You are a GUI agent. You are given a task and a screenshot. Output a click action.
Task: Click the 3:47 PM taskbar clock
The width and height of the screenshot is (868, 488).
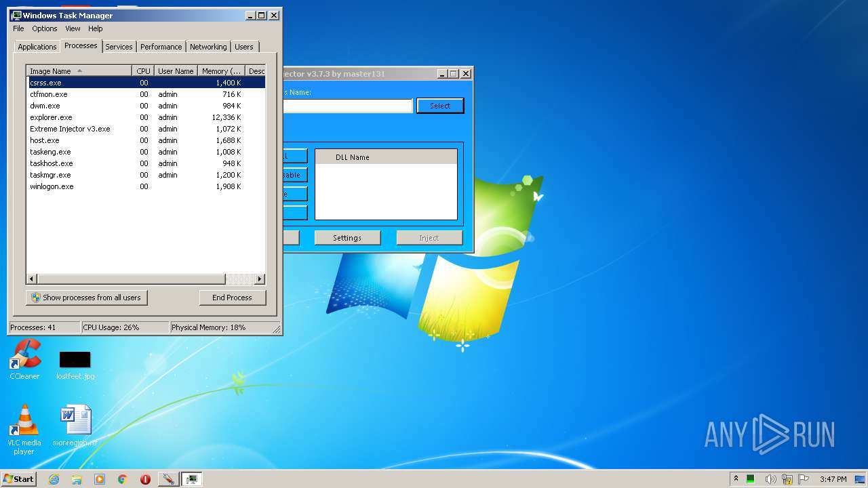(833, 479)
